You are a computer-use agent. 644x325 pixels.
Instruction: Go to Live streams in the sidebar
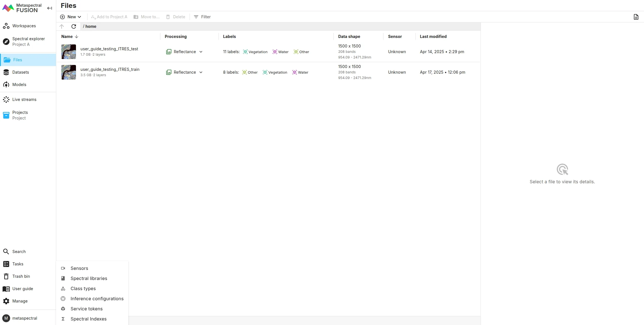coord(24,100)
